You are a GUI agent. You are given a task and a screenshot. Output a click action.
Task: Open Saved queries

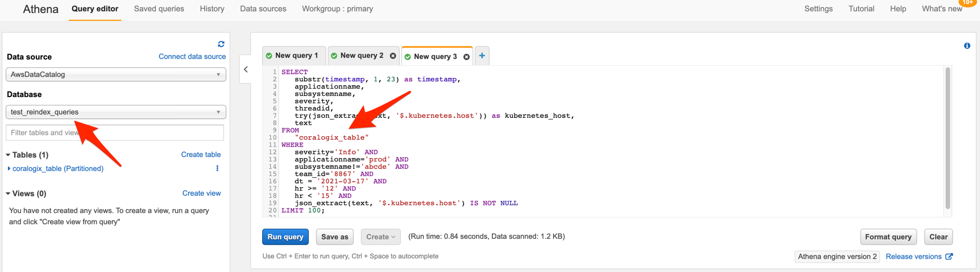[x=159, y=9]
